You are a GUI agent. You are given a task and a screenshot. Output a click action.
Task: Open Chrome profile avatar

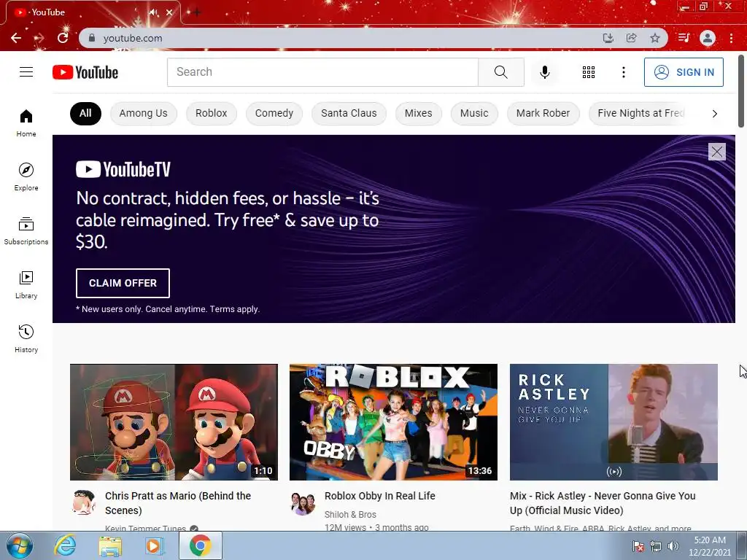[x=708, y=38]
